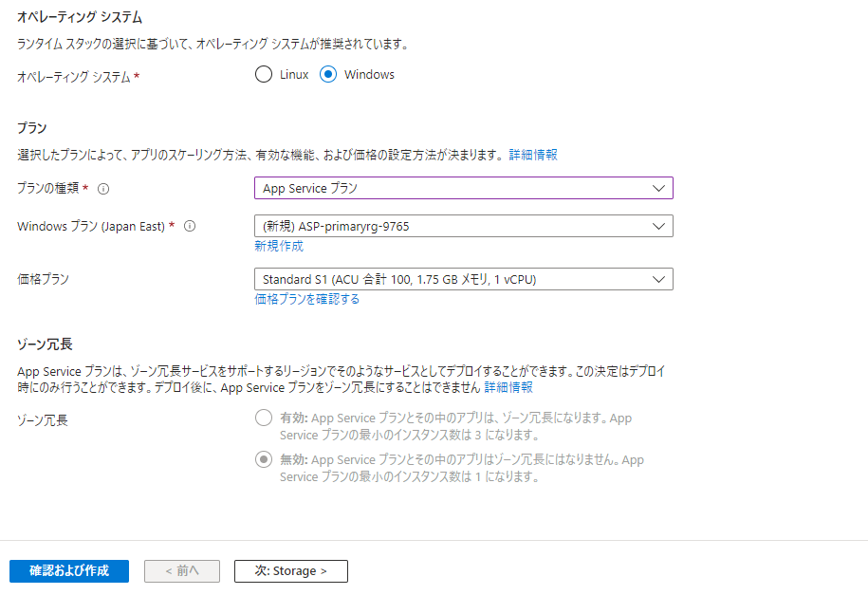The height and width of the screenshot is (595, 868).
Task: Open the プランの種類 dropdown
Action: coord(463,188)
